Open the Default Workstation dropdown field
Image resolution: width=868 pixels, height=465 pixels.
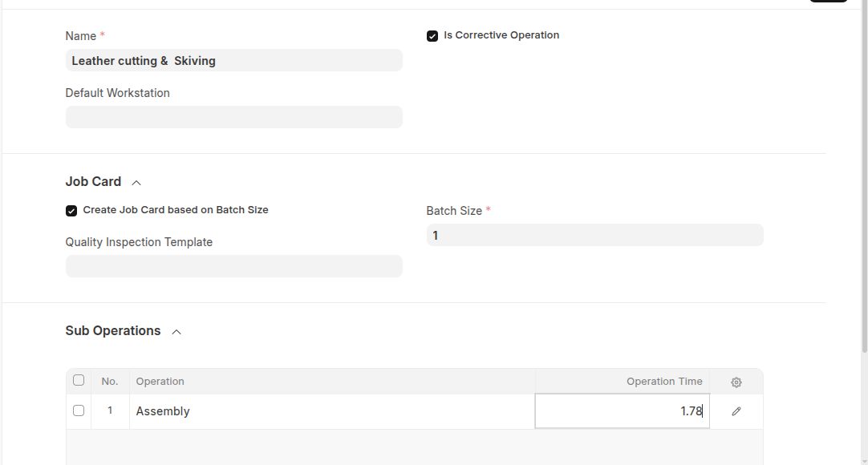click(x=233, y=117)
